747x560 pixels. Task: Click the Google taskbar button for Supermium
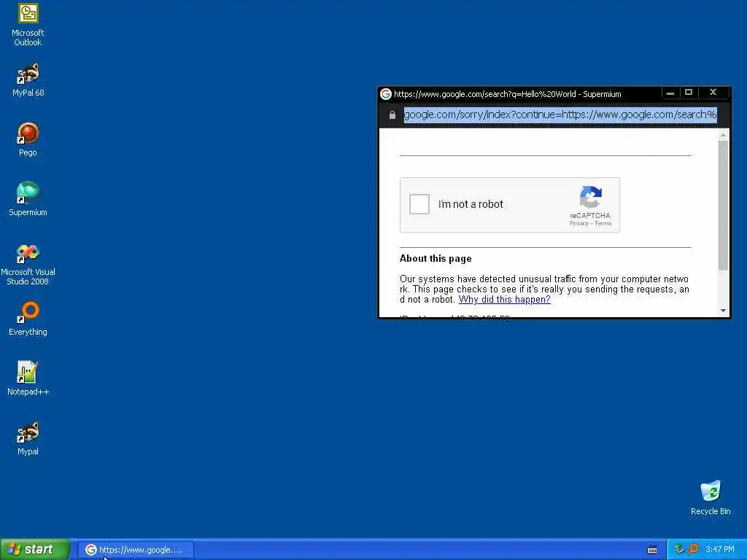[x=135, y=550]
